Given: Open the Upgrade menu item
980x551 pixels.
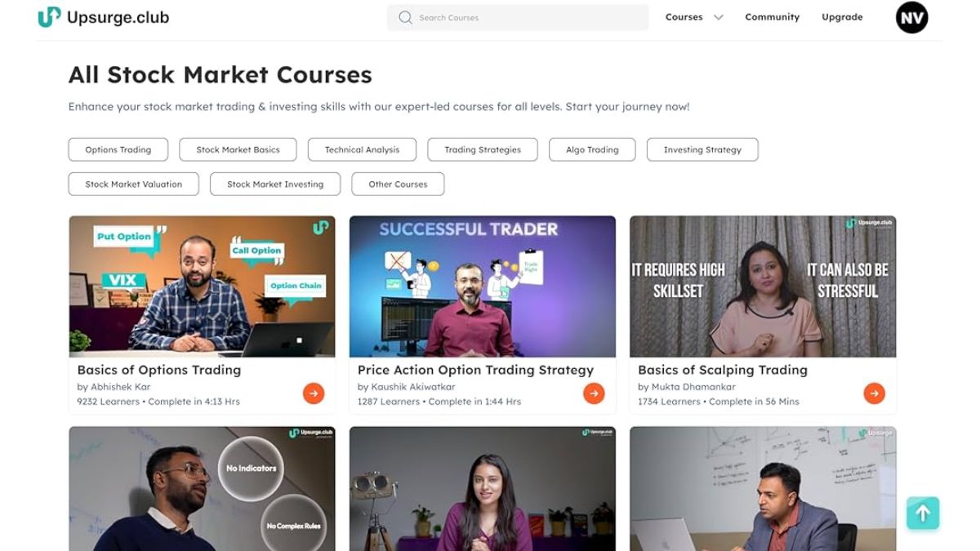Looking at the screenshot, I should 842,17.
